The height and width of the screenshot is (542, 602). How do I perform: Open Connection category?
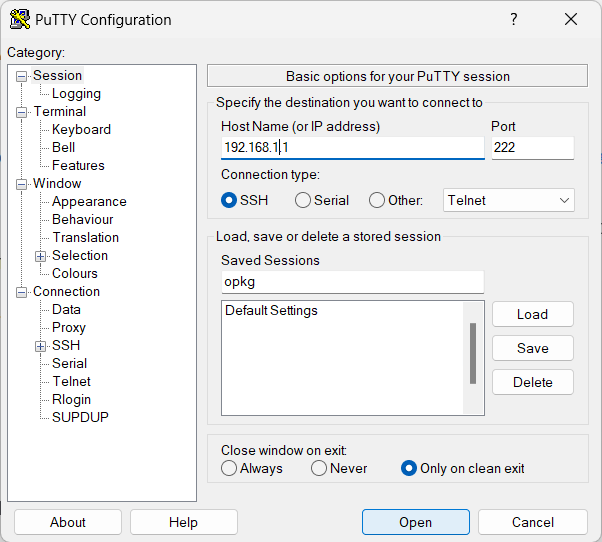tap(66, 292)
